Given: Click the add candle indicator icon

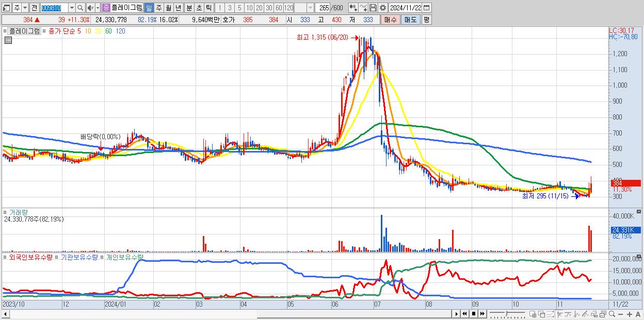Looking at the screenshot, I should 353,8.
